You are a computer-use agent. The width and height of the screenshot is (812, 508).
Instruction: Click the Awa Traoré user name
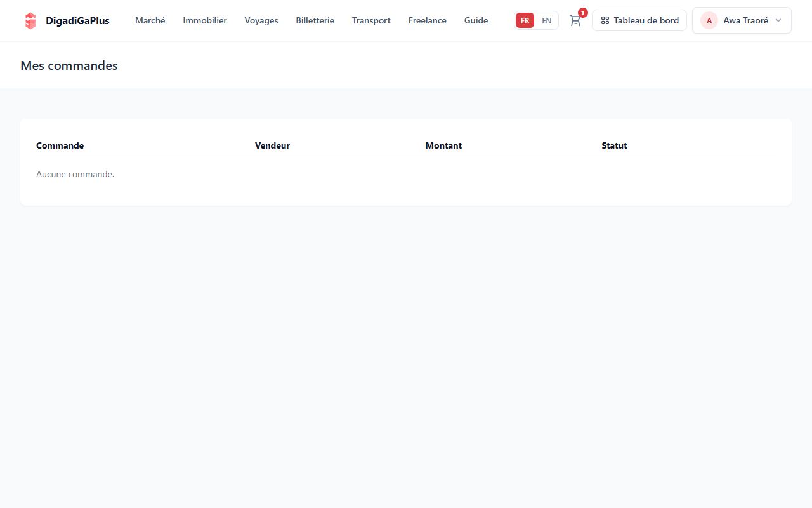(745, 20)
